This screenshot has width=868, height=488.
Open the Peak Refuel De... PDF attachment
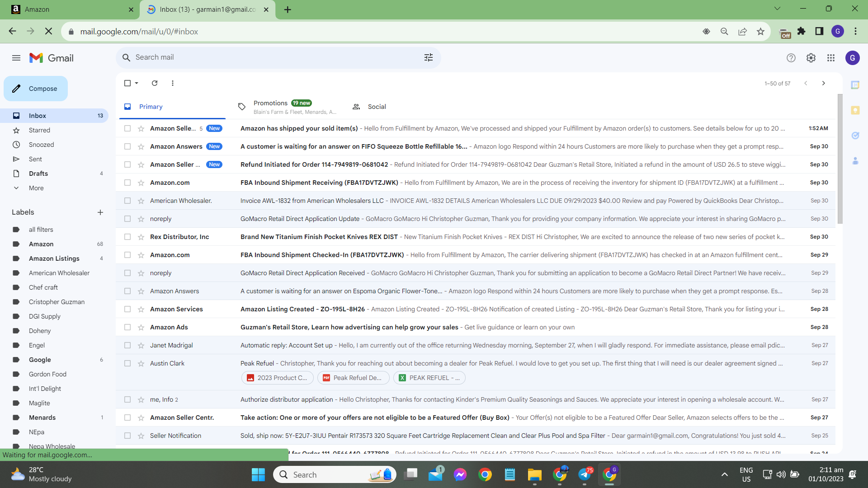(354, 378)
